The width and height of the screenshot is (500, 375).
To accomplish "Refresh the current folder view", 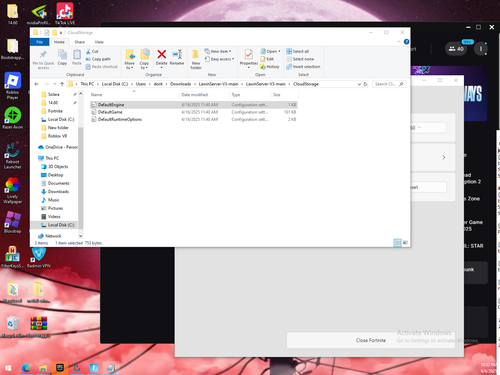I will [365, 84].
